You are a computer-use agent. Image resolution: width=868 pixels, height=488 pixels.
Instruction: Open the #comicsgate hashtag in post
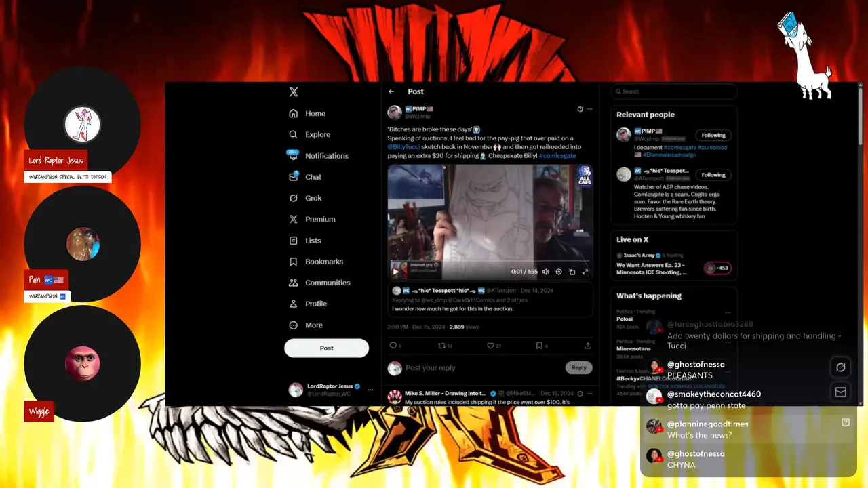557,155
